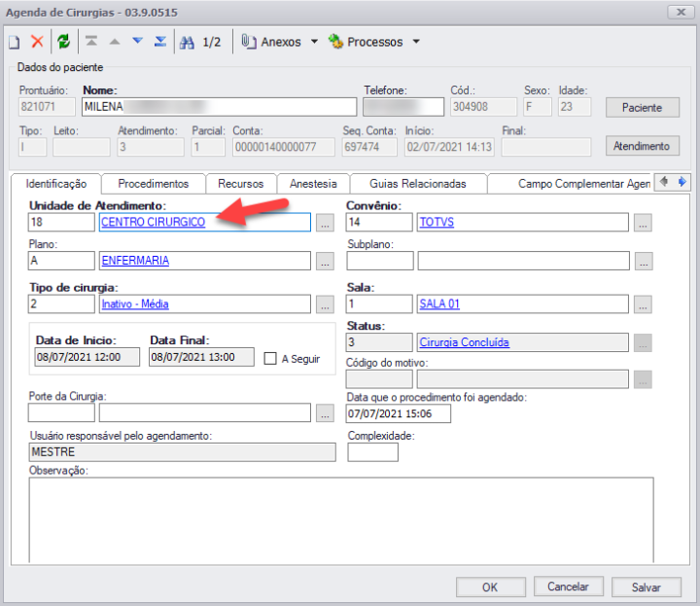Screen dimensions: 700x606
Task: Open lookup for Convênio field
Action: click(x=643, y=223)
